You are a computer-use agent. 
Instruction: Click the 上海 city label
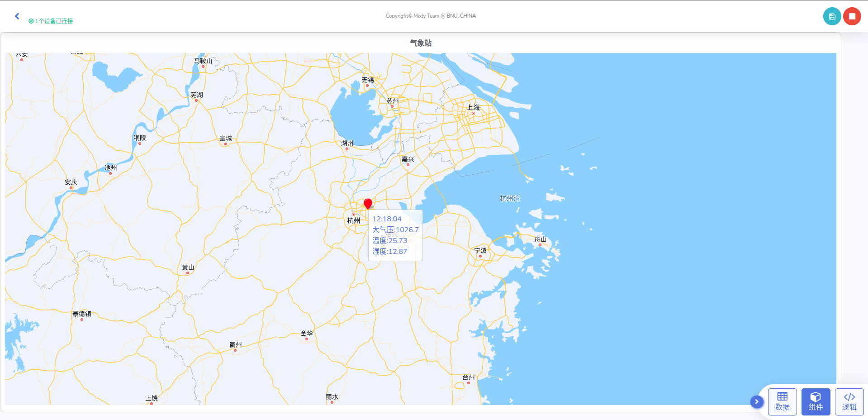[x=473, y=107]
